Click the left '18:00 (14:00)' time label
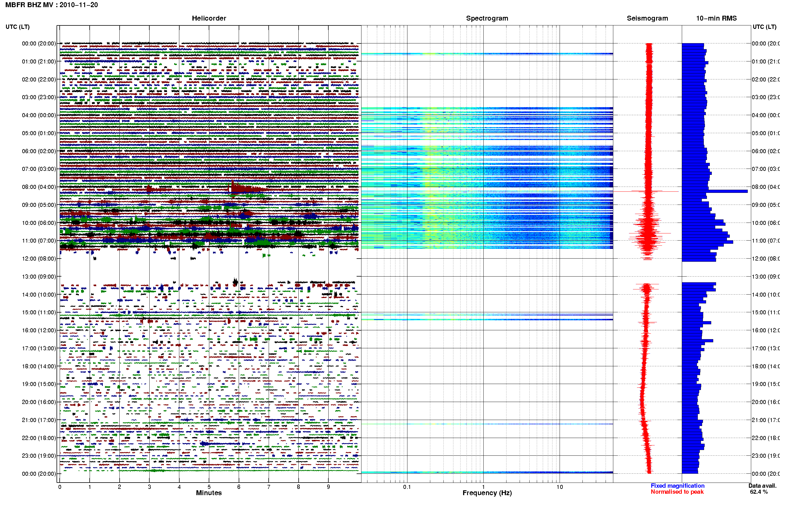Image resolution: width=812 pixels, height=508 pixels. click(39, 366)
